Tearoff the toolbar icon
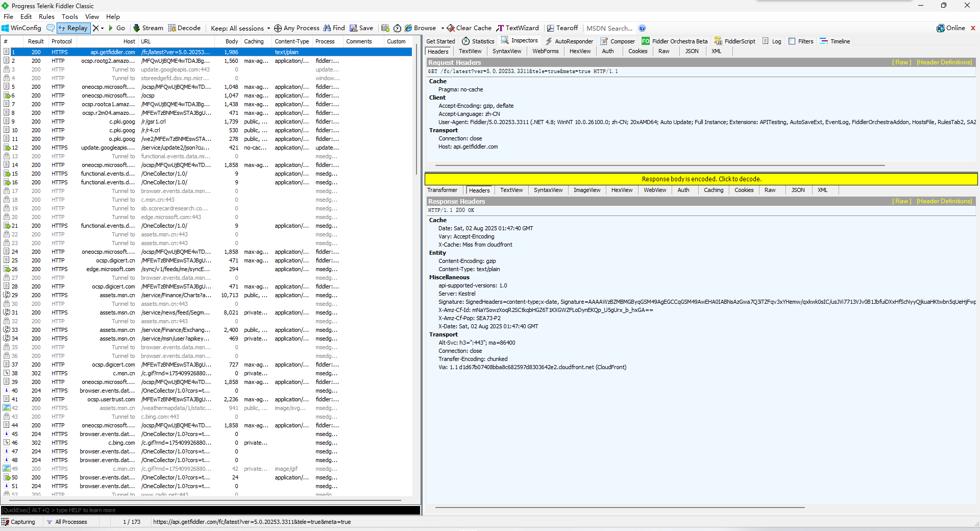 [562, 28]
